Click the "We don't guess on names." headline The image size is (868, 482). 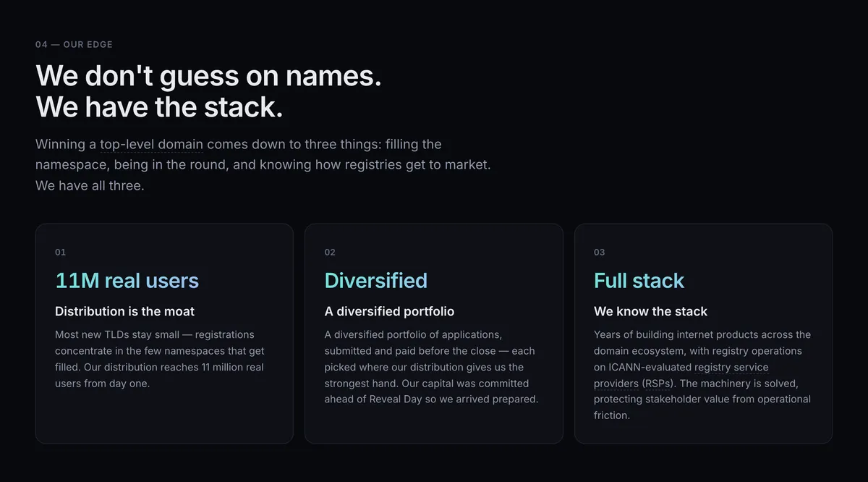click(x=208, y=75)
